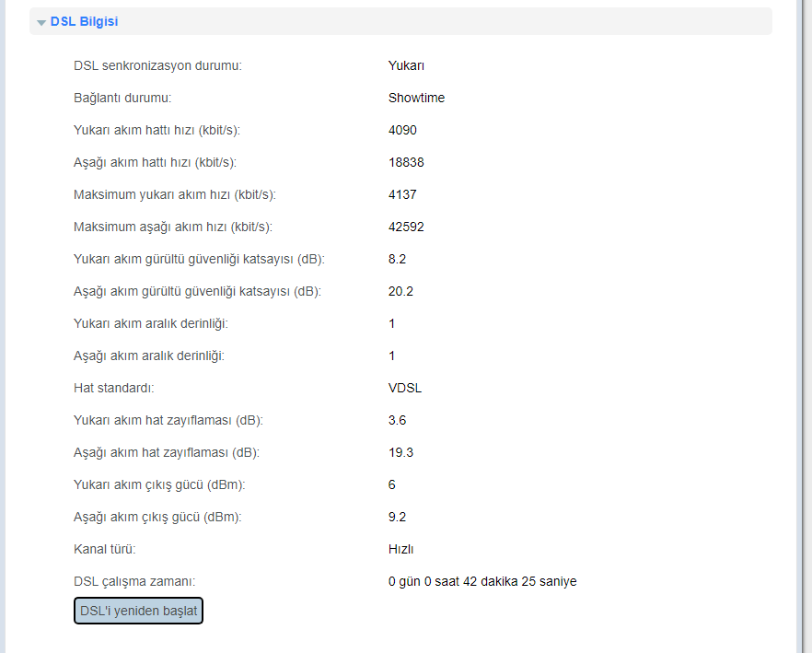Click the Maksimum yukarı akım hızı label
This screenshot has width=812, height=653.
[x=175, y=194]
